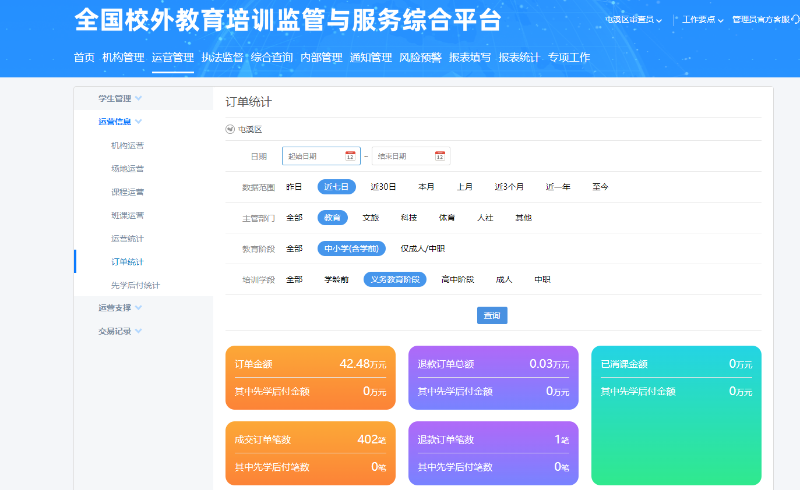
Task: Select 近30日 data range option
Action: [383, 187]
